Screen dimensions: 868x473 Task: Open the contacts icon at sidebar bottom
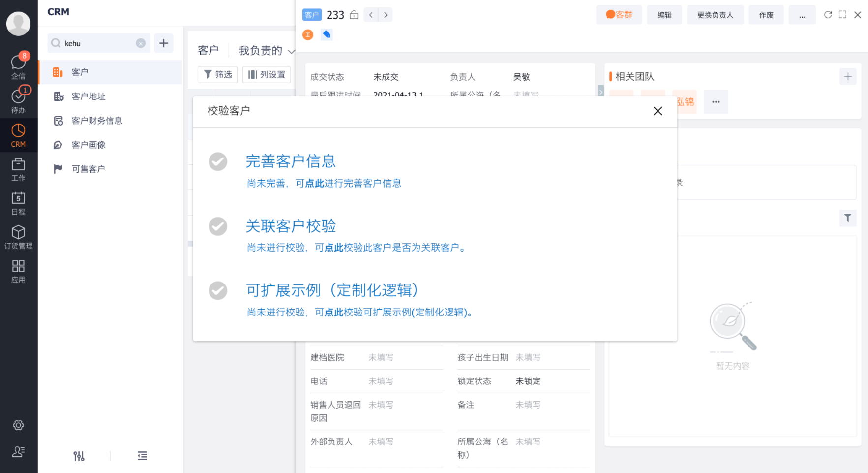(18, 451)
